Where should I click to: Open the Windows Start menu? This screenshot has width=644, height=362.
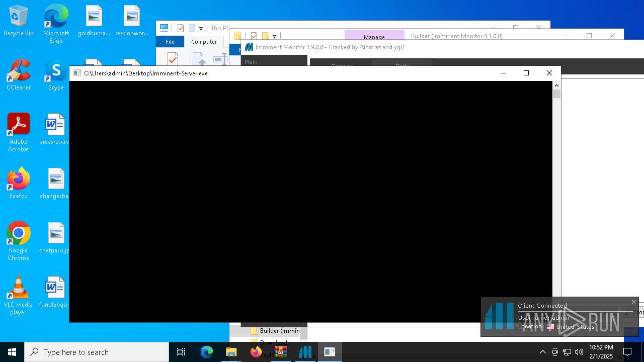pyautogui.click(x=12, y=352)
